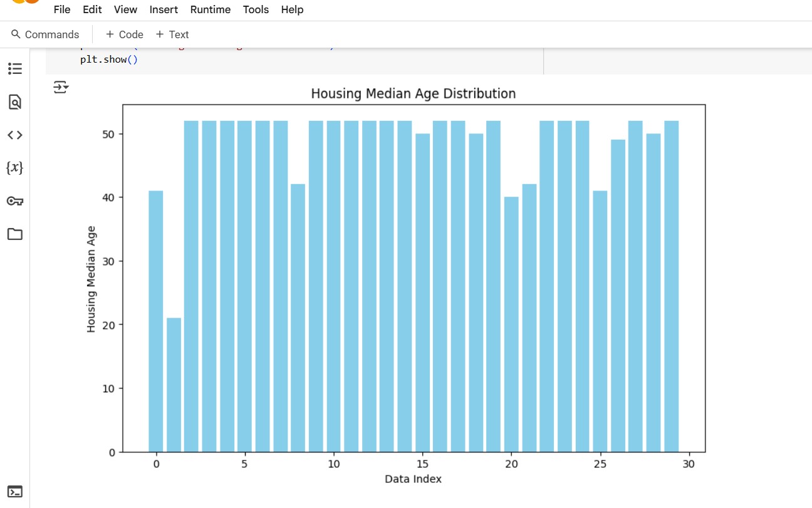The height and width of the screenshot is (508, 812).
Task: Open the View menu
Action: click(125, 9)
